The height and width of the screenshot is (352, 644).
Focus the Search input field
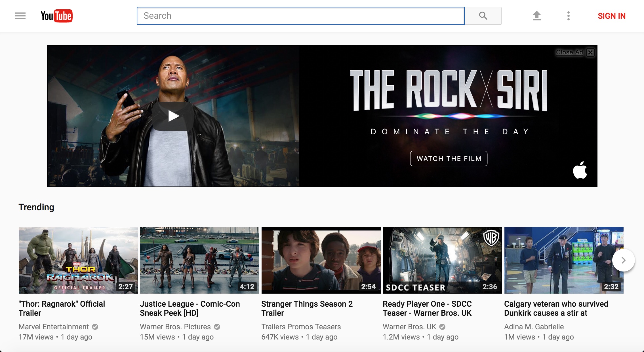(300, 16)
